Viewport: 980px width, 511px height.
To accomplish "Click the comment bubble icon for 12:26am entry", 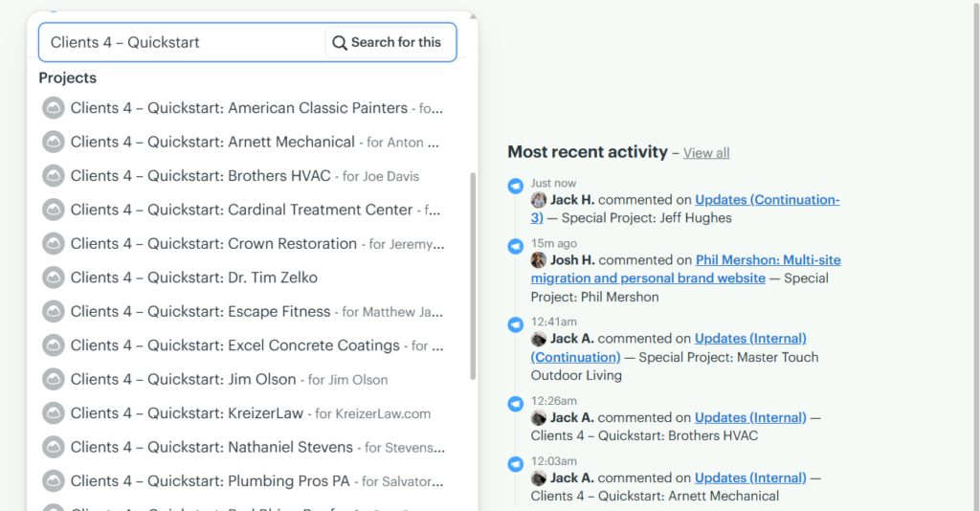I will tap(515, 404).
